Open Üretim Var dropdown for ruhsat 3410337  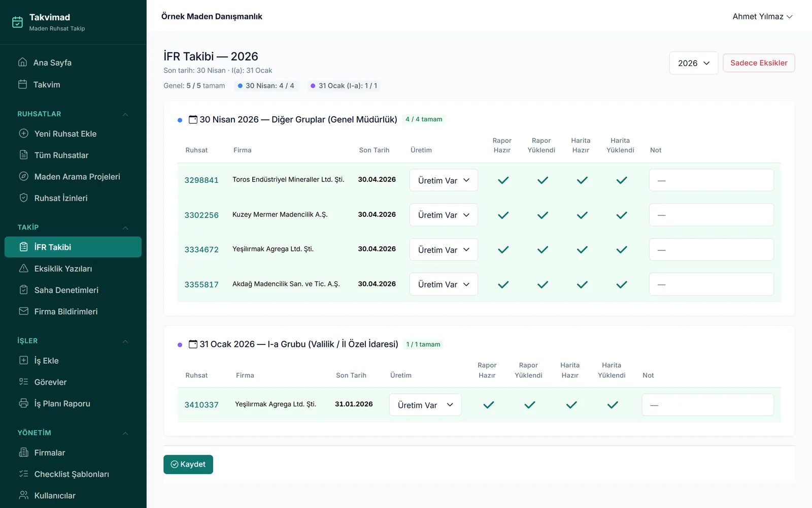coord(425,405)
